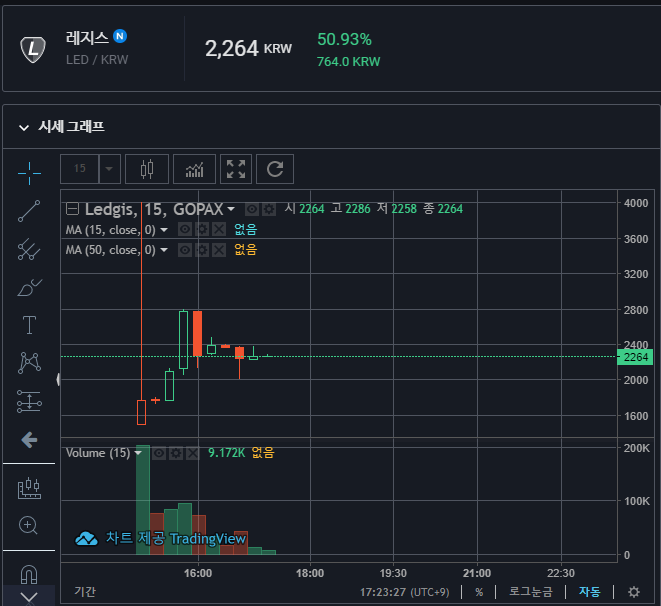Click the 15 minute interval box
The width and height of the screenshot is (661, 606).
[80, 169]
